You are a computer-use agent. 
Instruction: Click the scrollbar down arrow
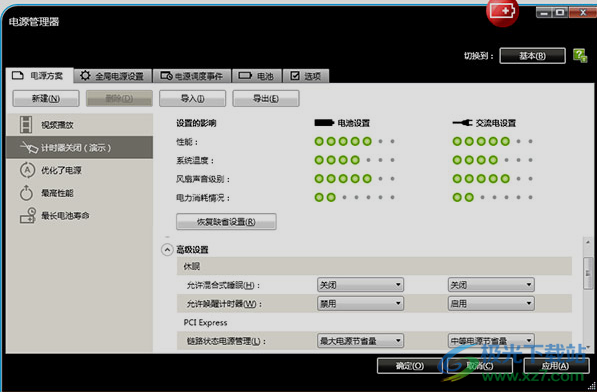click(588, 347)
